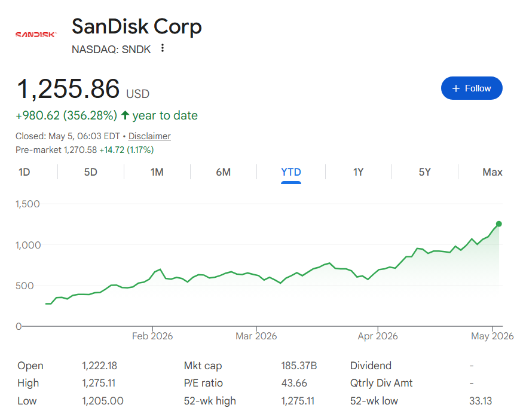The width and height of the screenshot is (517, 420).
Task: Show the 1M chart period
Action: (157, 172)
